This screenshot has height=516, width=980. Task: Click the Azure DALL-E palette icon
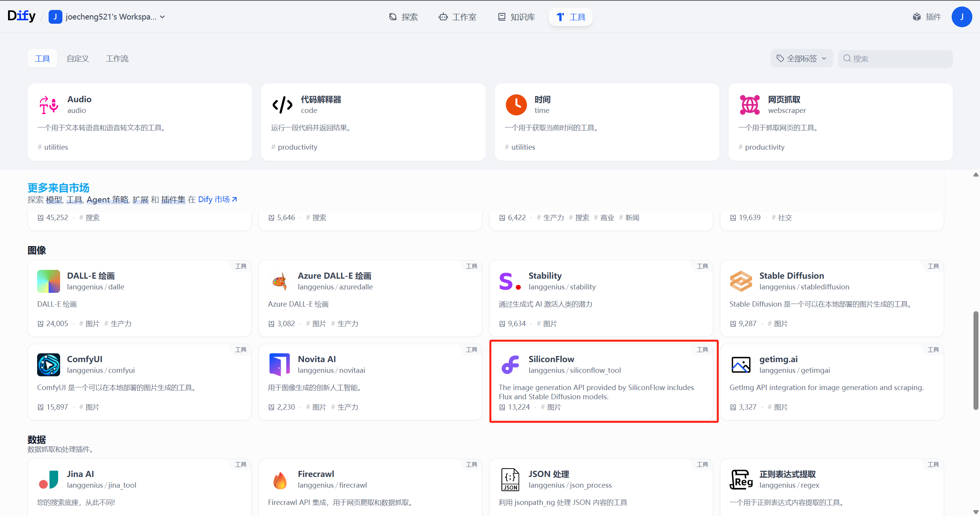[x=279, y=281]
